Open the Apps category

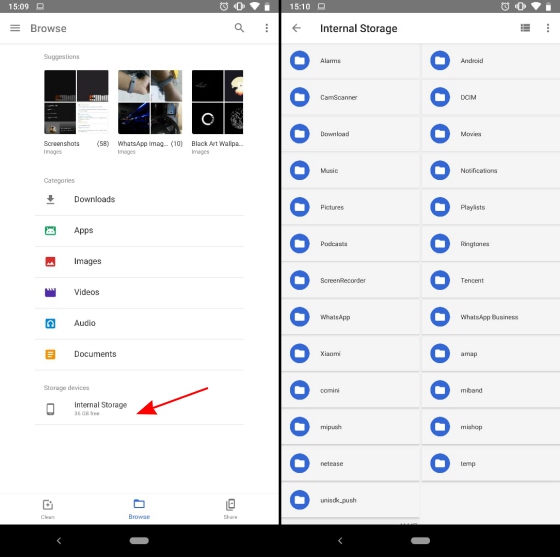click(x=139, y=231)
